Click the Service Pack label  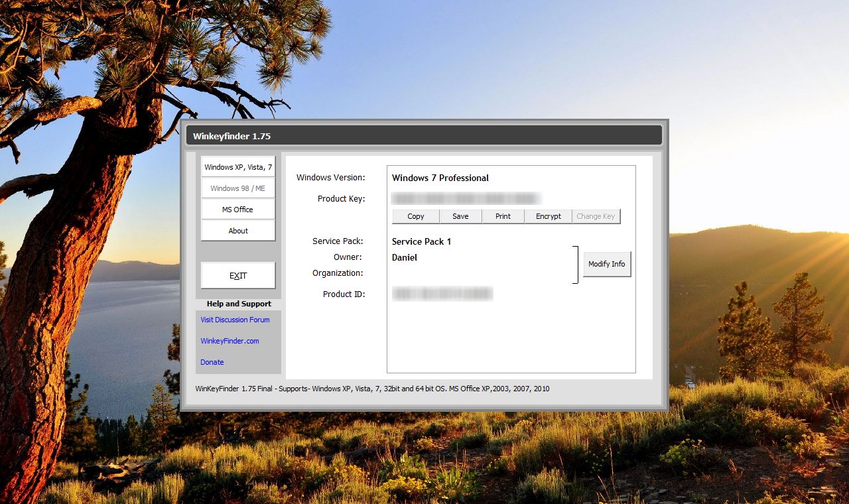(338, 241)
